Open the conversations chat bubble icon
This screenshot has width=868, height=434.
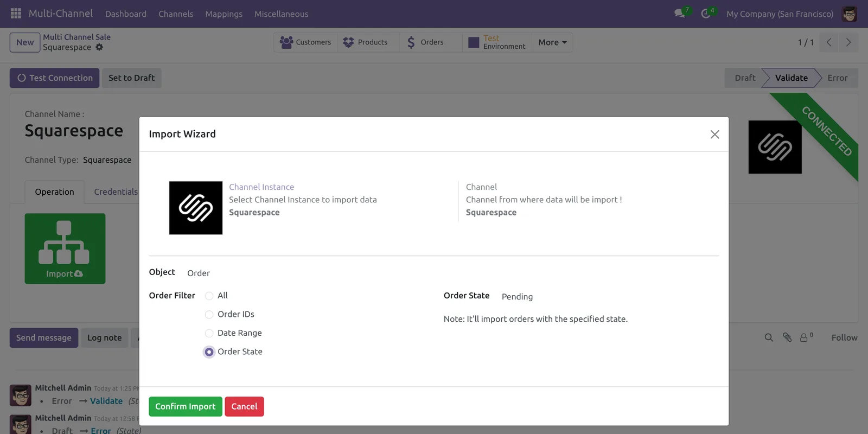coord(680,14)
